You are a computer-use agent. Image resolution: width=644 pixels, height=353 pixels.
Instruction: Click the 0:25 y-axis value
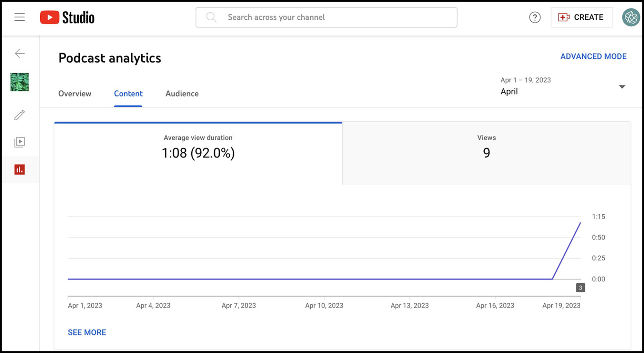[598, 258]
